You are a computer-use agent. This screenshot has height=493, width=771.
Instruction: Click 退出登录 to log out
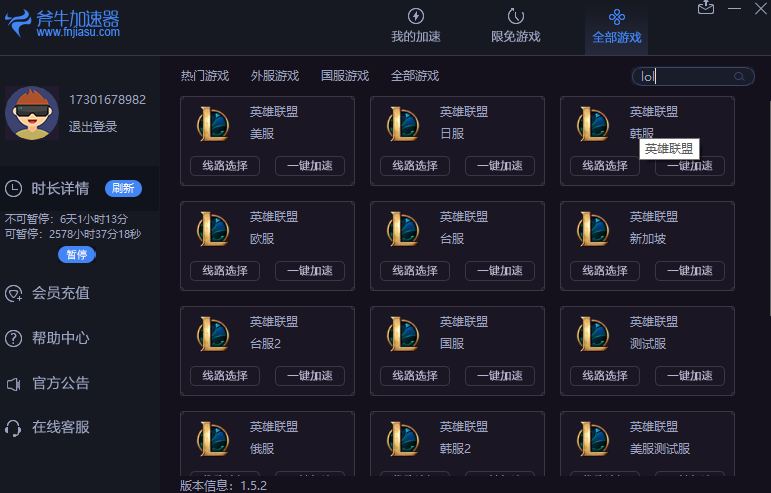point(93,126)
